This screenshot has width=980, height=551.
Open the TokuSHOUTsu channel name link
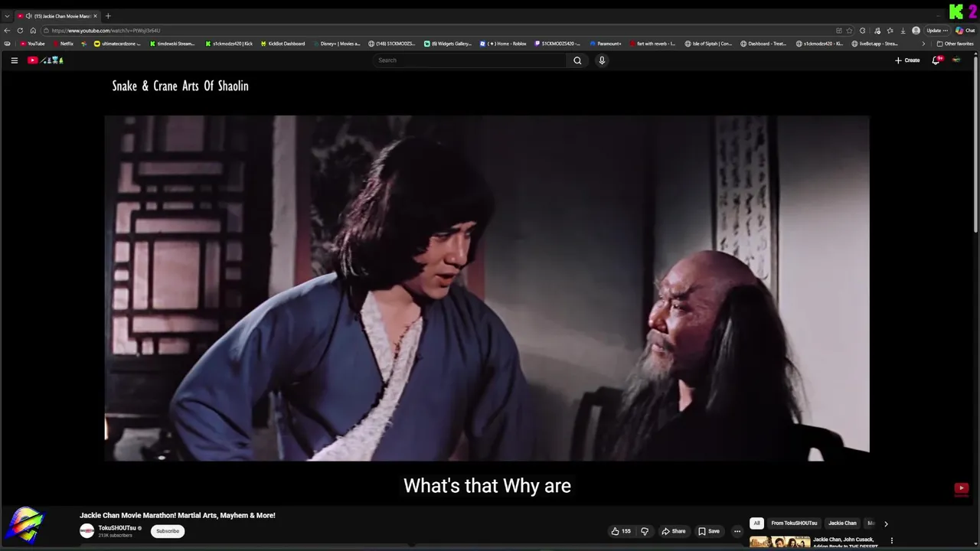(116, 528)
